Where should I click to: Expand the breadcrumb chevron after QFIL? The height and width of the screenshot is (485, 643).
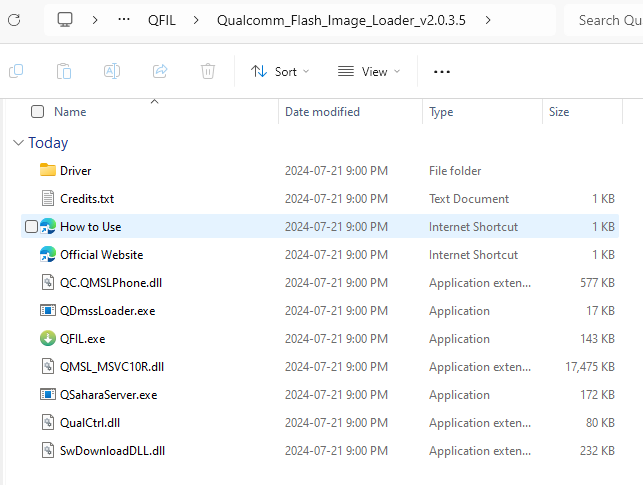tap(196, 20)
